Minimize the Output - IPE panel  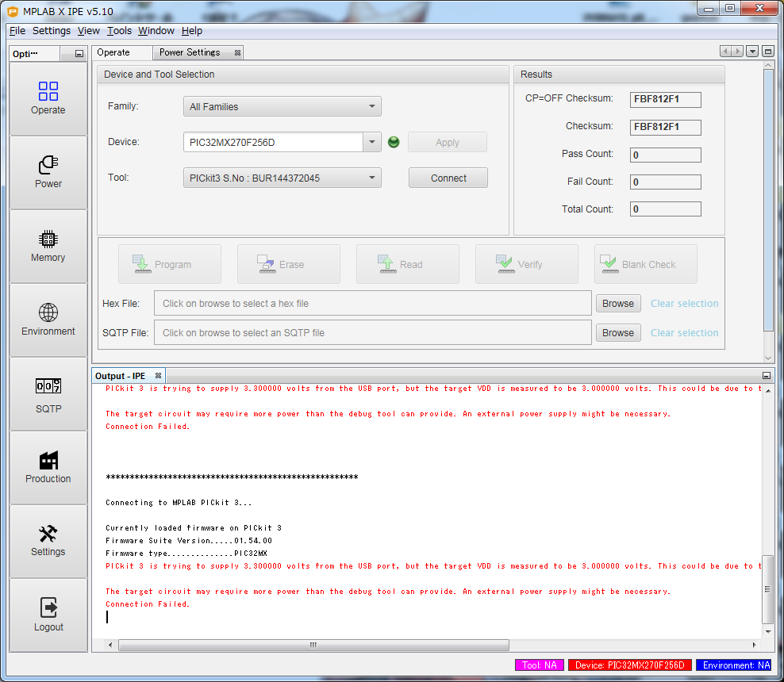pyautogui.click(x=766, y=375)
